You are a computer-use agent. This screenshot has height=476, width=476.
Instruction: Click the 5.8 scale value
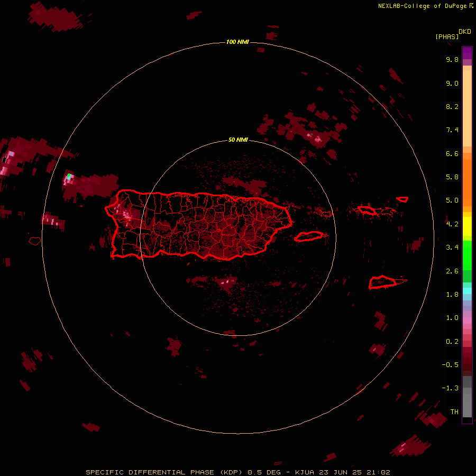[452, 177]
